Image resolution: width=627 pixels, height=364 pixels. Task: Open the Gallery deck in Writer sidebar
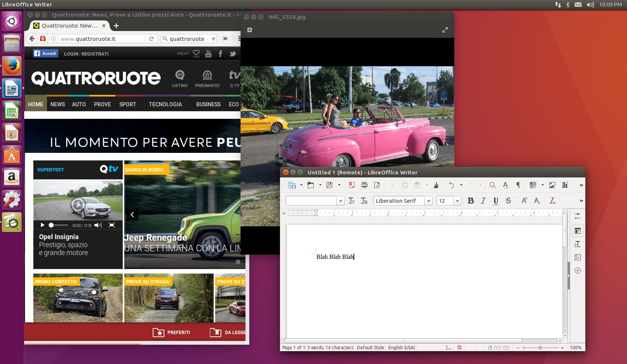(578, 257)
